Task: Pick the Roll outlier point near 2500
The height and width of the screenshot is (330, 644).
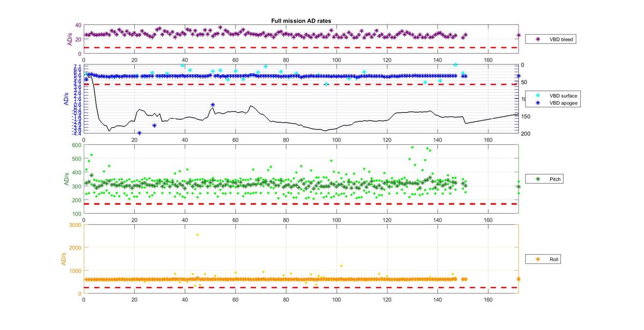Action: point(197,234)
